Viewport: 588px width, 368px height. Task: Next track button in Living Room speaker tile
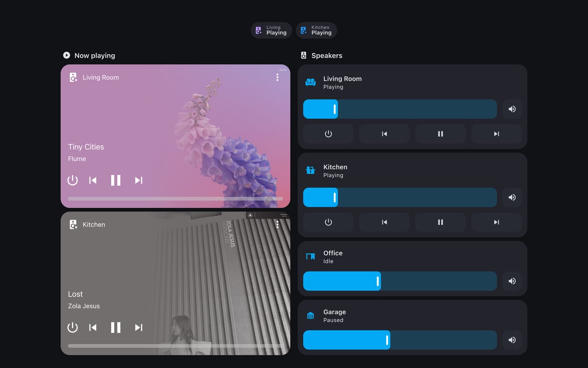tap(496, 134)
